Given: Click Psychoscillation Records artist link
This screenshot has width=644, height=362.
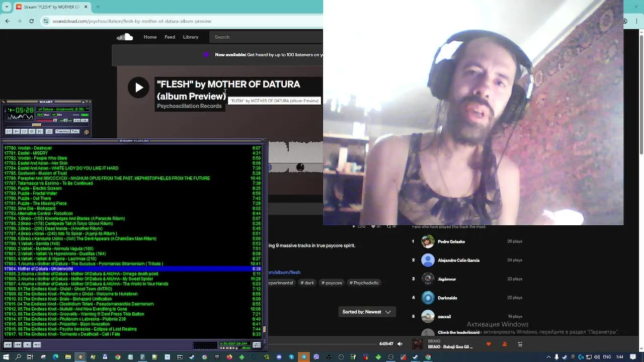Looking at the screenshot, I should pos(189,106).
